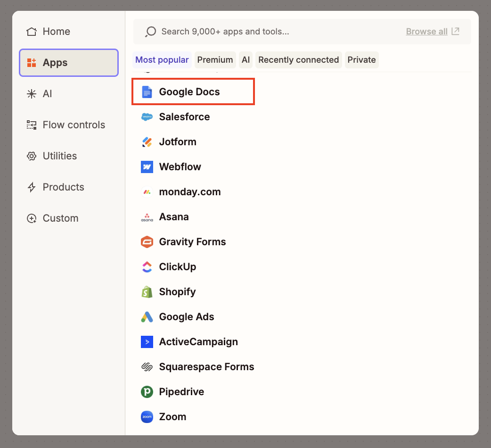Click the Google Ads logo icon
This screenshot has width=491, height=448.
click(x=147, y=317)
